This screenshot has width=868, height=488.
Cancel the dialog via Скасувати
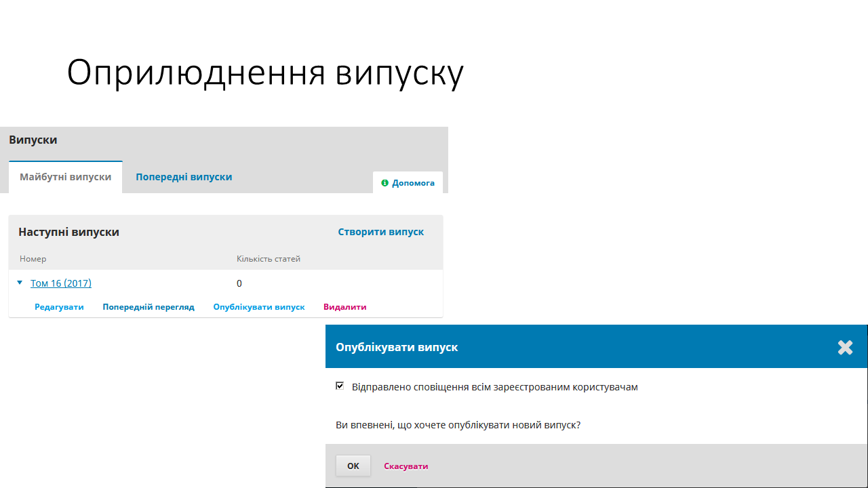(406, 466)
